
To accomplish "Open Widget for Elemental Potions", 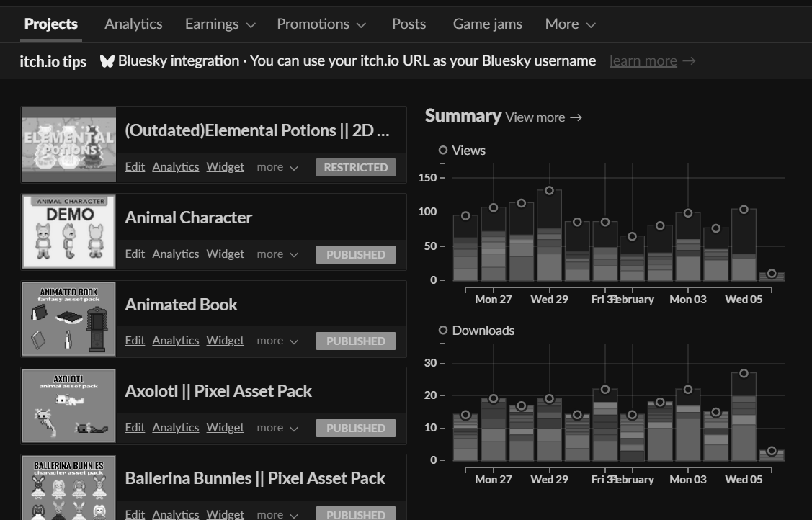I will [226, 166].
